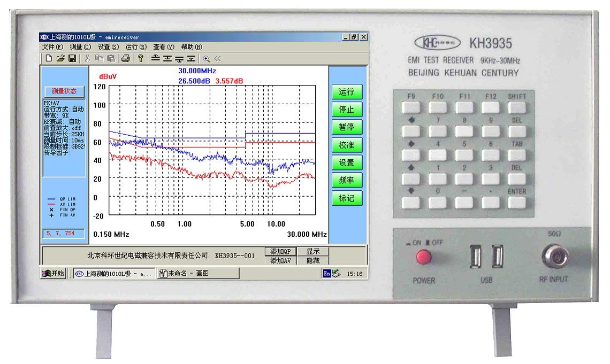Select the emireceiver task on the taskbar
Viewport: 610px width, 364px height.
point(114,274)
